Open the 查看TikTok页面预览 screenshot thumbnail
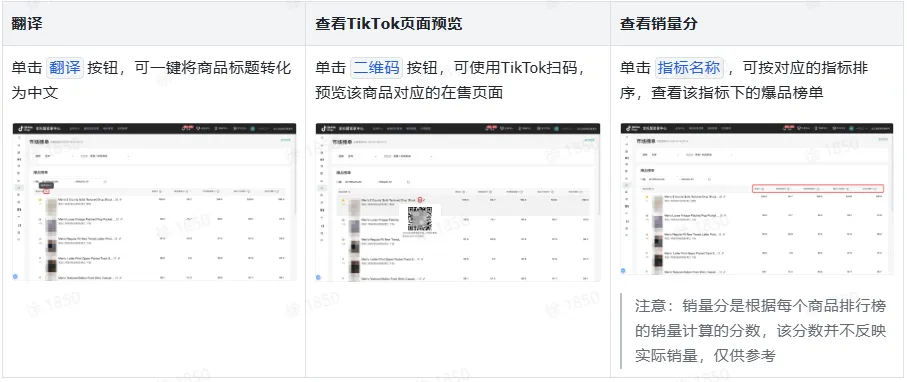The width and height of the screenshot is (907, 382). click(458, 202)
